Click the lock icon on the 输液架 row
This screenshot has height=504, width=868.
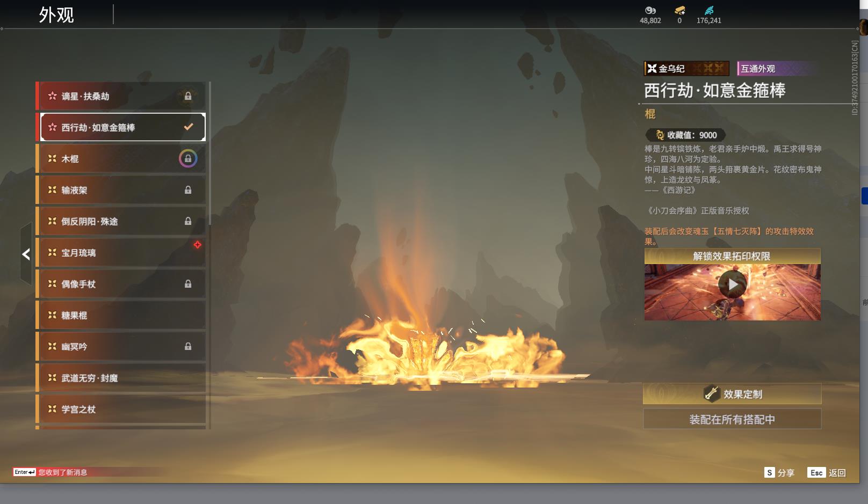coord(188,190)
